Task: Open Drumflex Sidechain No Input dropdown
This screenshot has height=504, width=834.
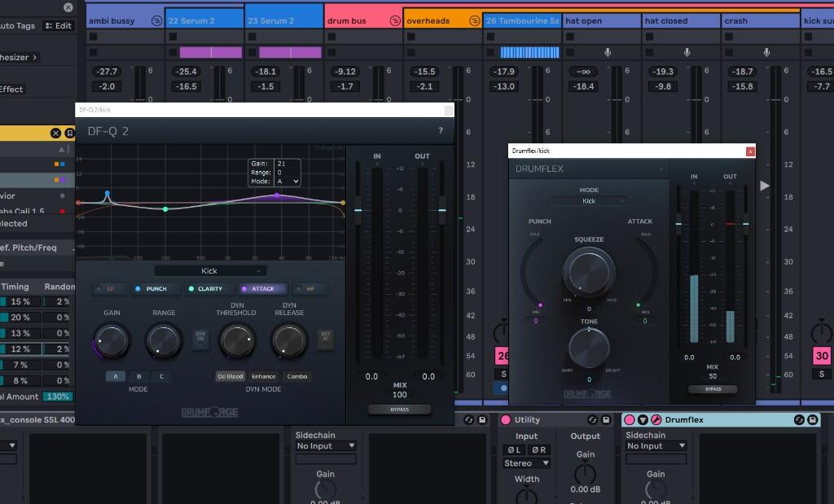Action: pos(656,445)
